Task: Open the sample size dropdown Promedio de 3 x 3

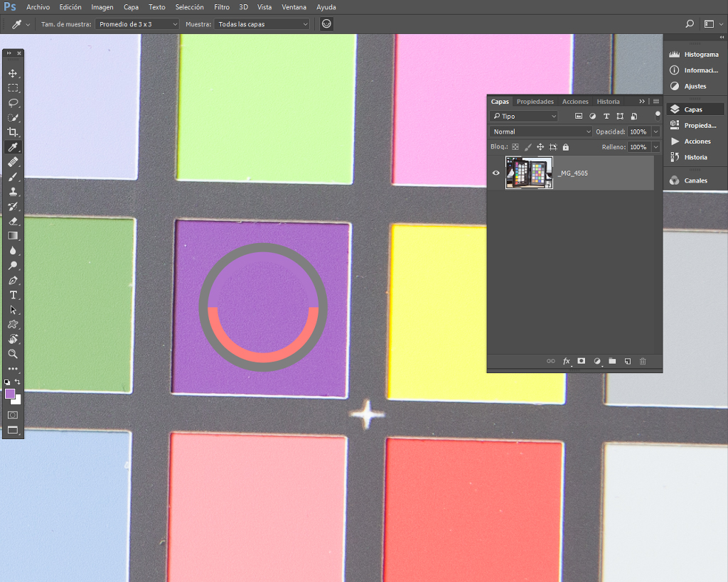Action: (x=137, y=24)
